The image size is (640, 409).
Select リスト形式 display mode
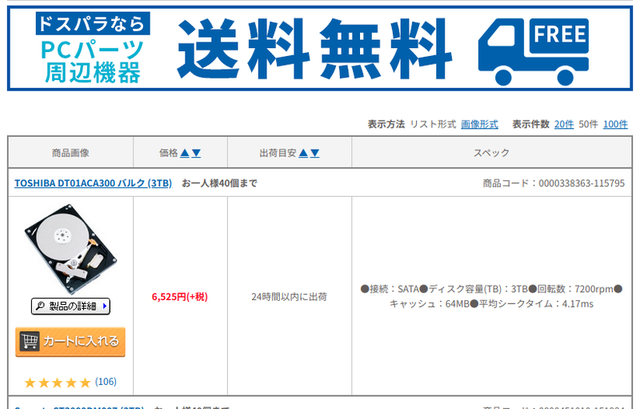click(x=433, y=124)
